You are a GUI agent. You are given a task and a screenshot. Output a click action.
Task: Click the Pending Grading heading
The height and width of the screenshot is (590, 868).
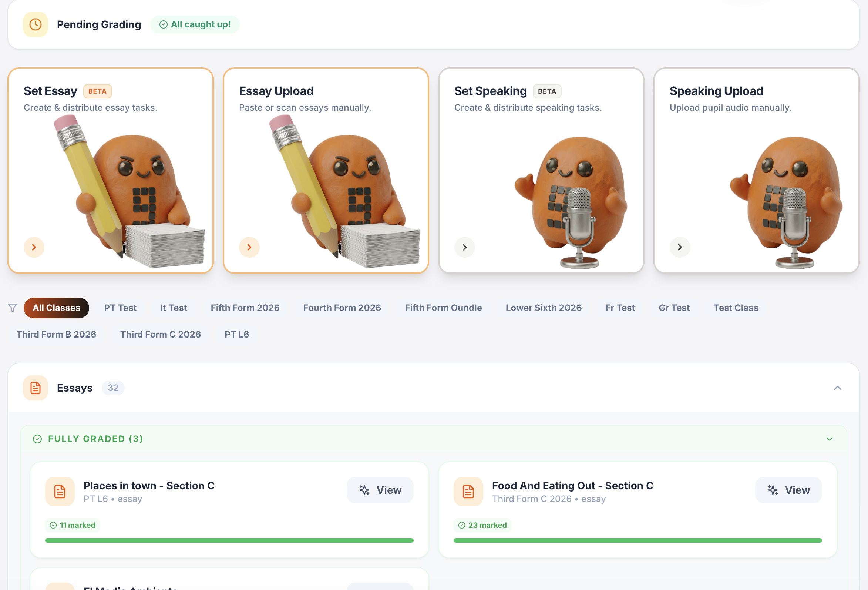click(99, 25)
